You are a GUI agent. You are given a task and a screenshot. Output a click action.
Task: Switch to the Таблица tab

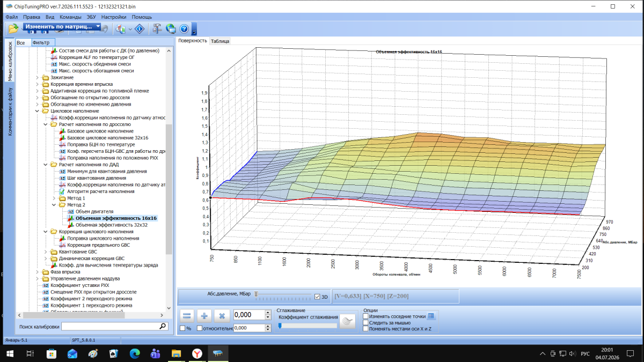click(x=220, y=41)
